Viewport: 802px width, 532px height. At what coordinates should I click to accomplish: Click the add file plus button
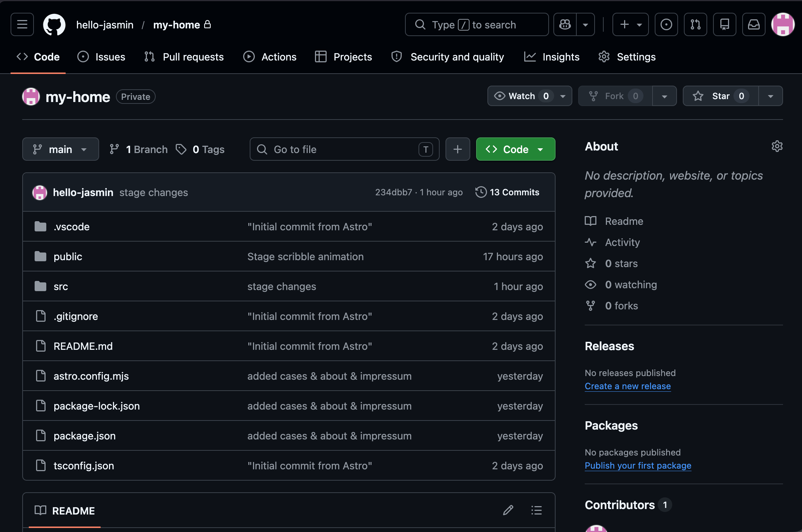click(x=458, y=149)
